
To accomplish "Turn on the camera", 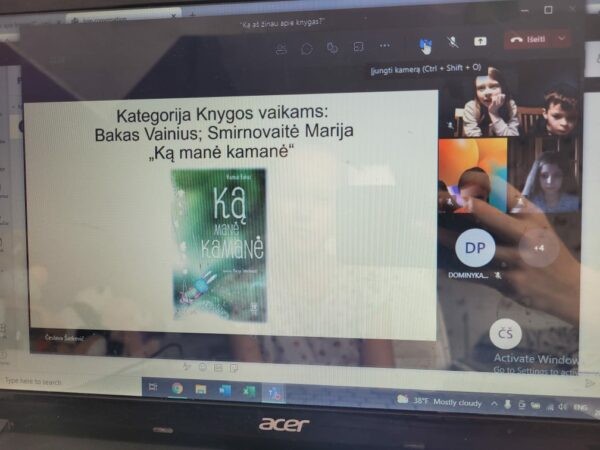I will 425,45.
